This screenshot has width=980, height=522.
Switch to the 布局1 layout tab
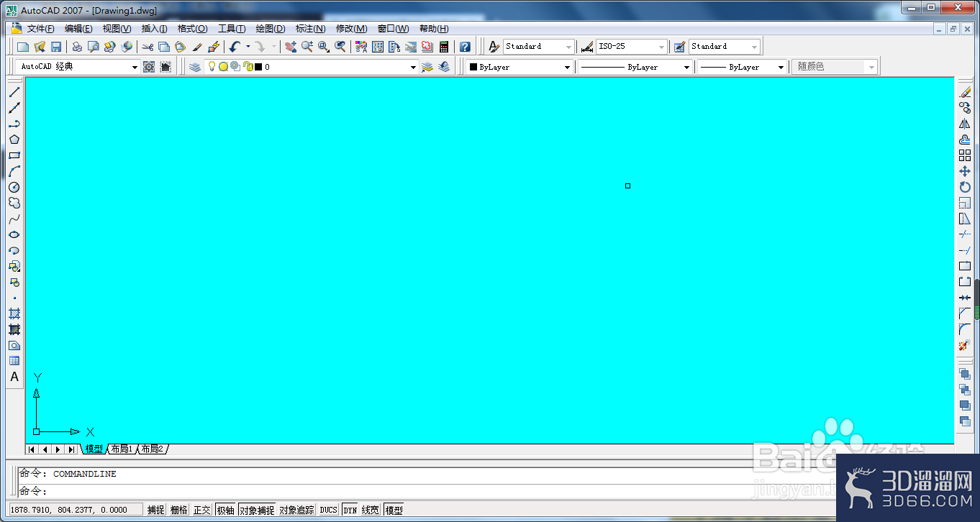pos(122,449)
